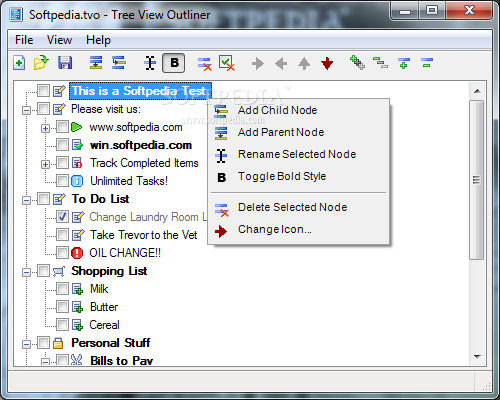
Task: Check the To Do List checkbox
Action: point(43,199)
